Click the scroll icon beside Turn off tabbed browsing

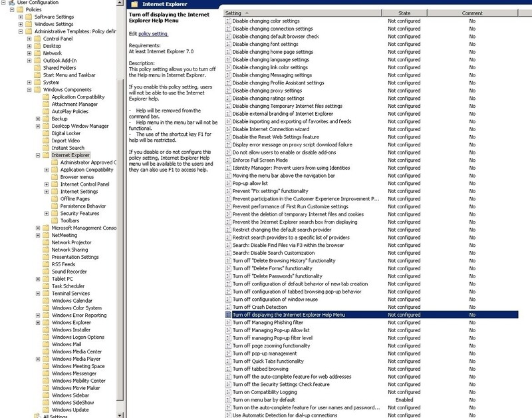227,370
